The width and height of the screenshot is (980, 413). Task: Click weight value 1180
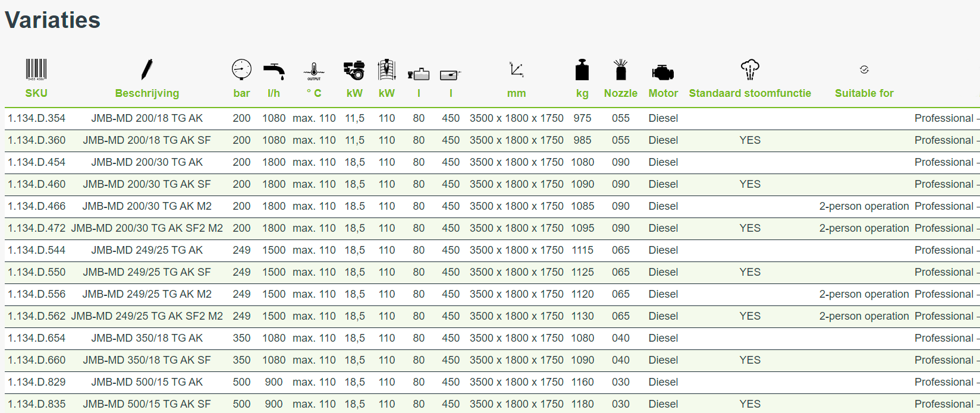582,404
